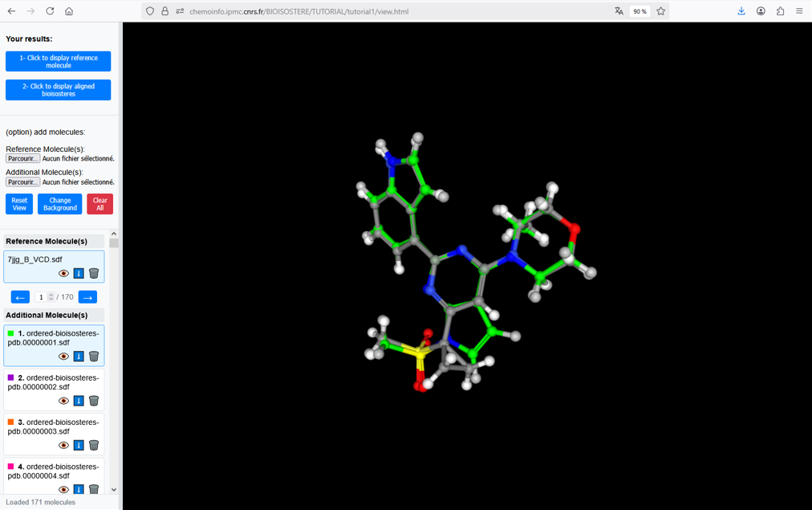Open the Reference Molecule(s) file browser

pos(22,159)
